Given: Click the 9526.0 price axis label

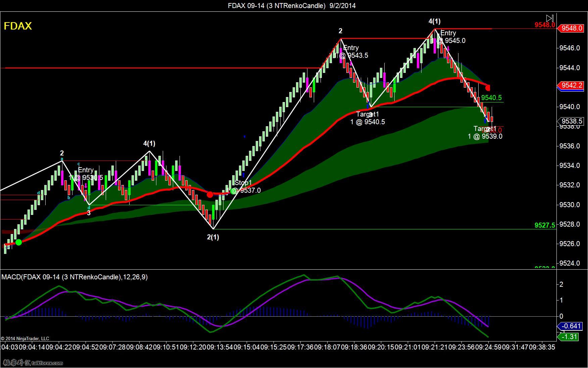Looking at the screenshot, I should [570, 244].
